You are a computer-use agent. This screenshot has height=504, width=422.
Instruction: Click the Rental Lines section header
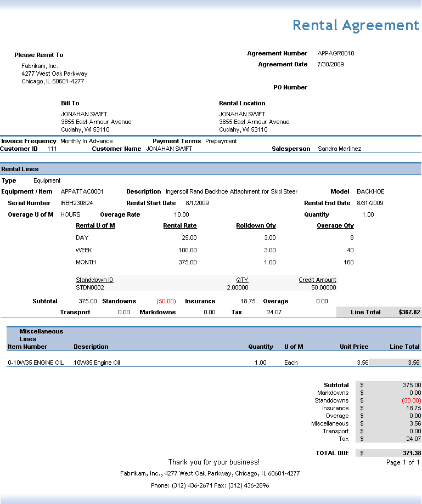tap(20, 169)
